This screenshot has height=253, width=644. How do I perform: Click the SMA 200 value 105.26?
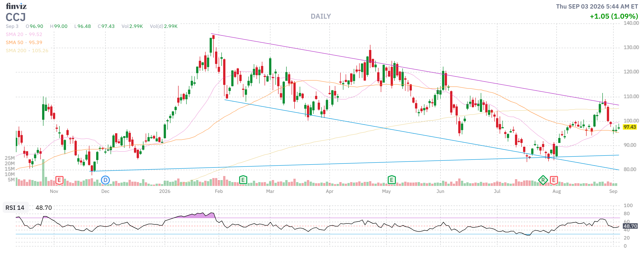pyautogui.click(x=40, y=50)
